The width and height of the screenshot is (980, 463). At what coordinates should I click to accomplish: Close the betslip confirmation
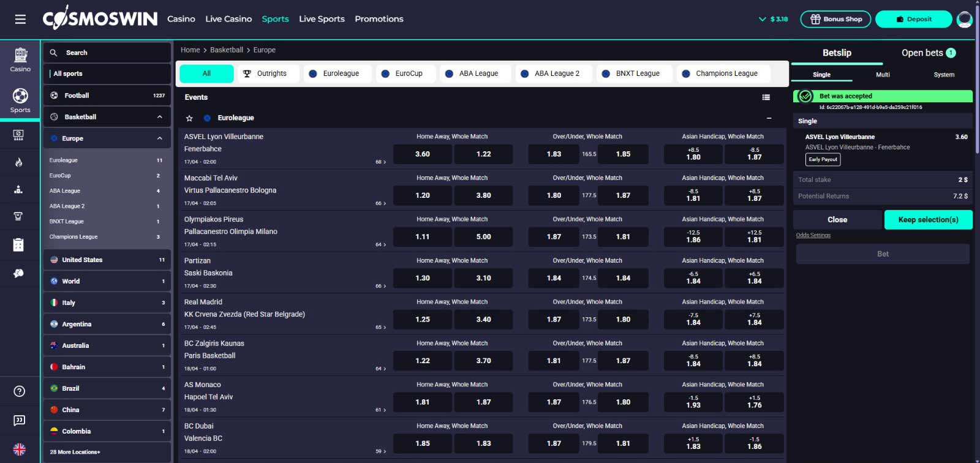(x=837, y=220)
